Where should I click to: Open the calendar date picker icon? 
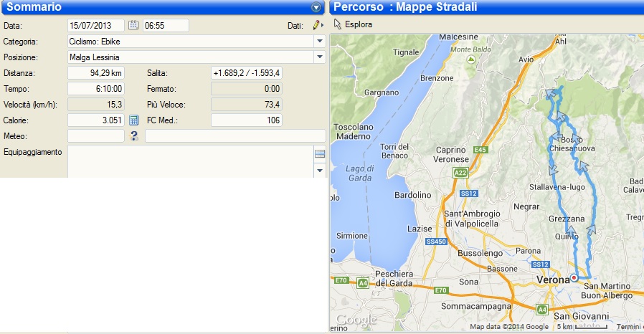click(x=133, y=25)
